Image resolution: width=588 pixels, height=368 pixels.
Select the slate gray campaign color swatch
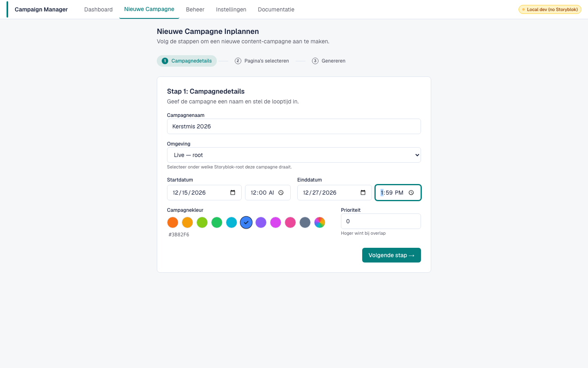305,222
